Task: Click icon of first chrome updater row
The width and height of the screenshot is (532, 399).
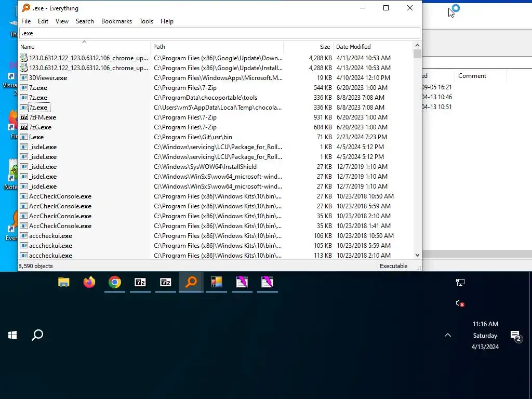Action: click(x=24, y=58)
